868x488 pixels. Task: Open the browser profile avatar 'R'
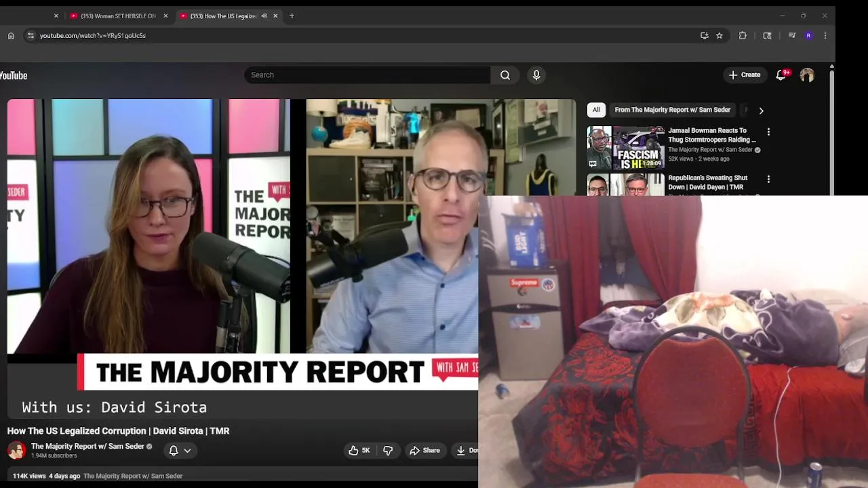pos(808,35)
